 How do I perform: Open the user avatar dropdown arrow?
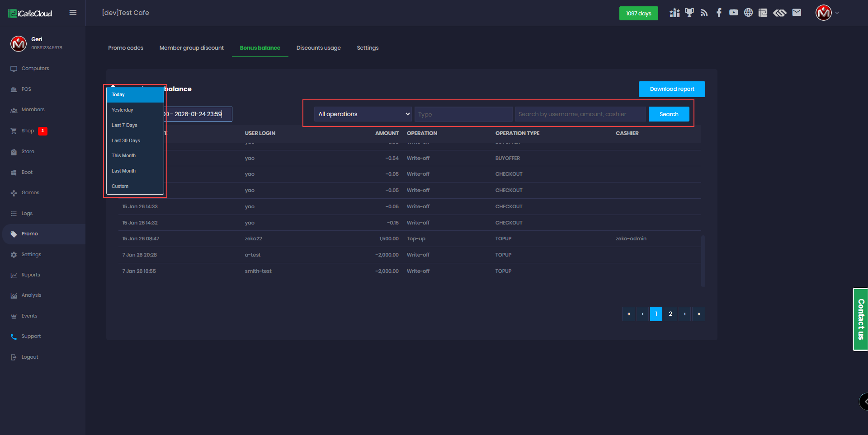tap(837, 13)
